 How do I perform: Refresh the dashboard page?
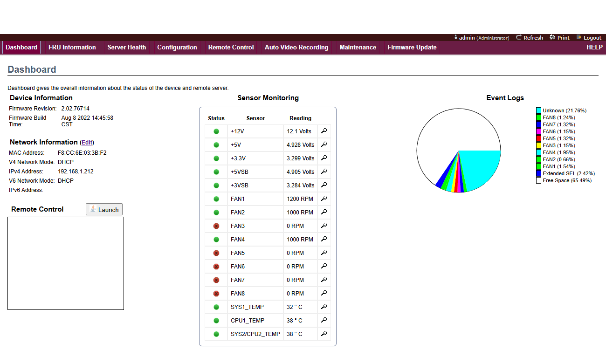pyautogui.click(x=530, y=38)
